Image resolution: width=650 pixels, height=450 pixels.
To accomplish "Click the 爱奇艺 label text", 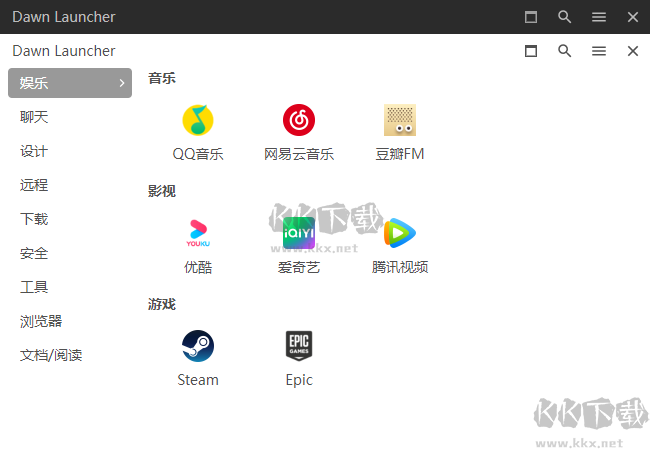I will point(299,267).
